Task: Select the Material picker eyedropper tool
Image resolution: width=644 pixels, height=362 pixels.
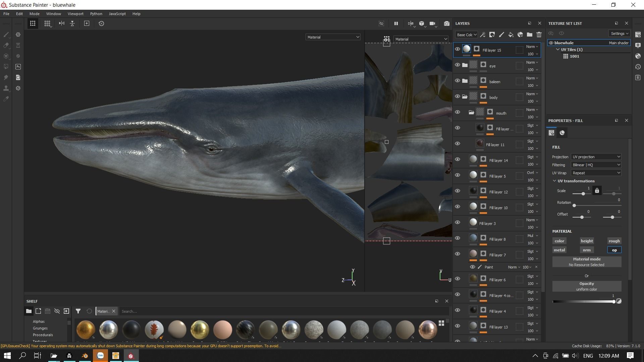Action: (6, 99)
